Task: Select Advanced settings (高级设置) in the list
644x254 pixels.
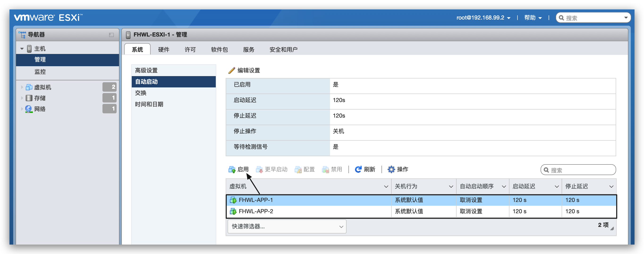Action: [x=146, y=70]
